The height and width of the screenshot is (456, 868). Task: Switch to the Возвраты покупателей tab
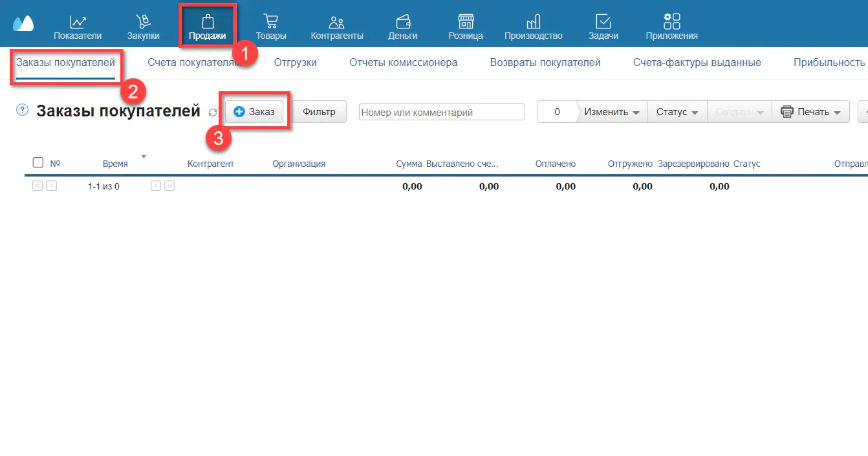coord(545,63)
